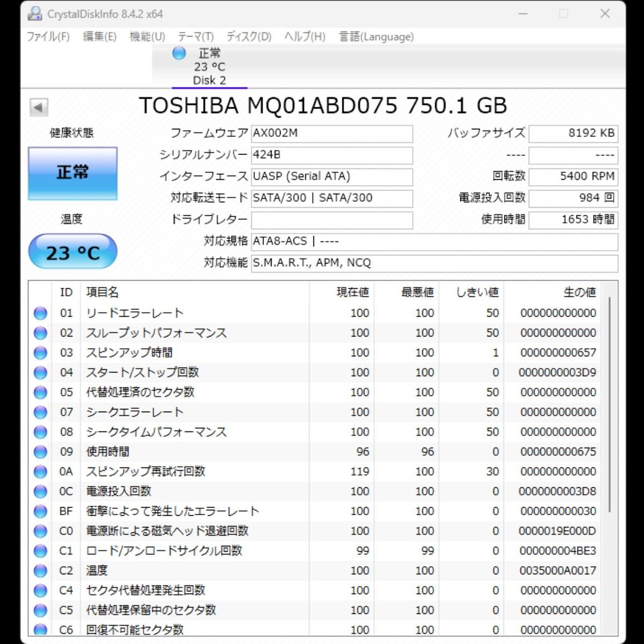Open the ファイル(F) menu
Image resolution: width=644 pixels, height=644 pixels.
[48, 36]
